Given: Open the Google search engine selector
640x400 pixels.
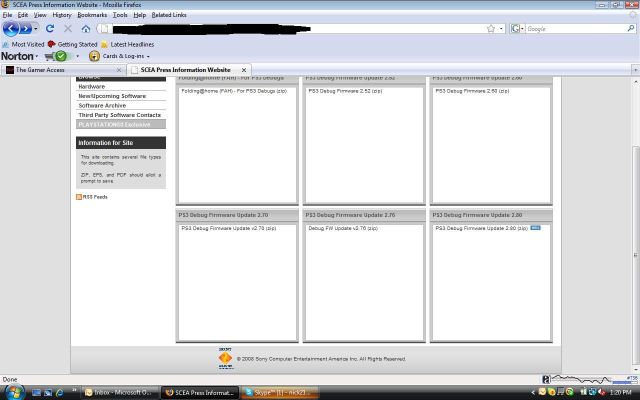Looking at the screenshot, I should 517,29.
